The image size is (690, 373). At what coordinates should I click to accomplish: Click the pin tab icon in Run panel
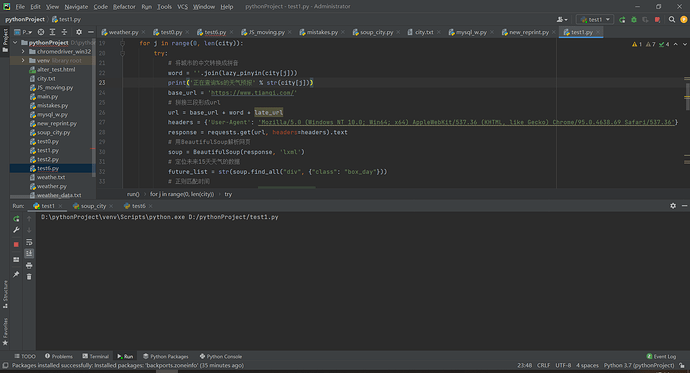tap(16, 274)
